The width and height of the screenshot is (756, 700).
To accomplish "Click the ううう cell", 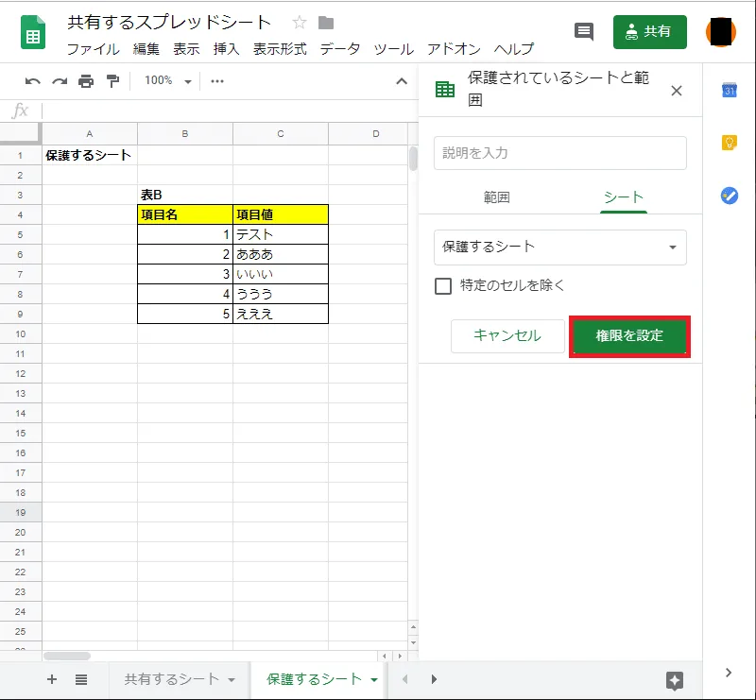I will coord(281,294).
